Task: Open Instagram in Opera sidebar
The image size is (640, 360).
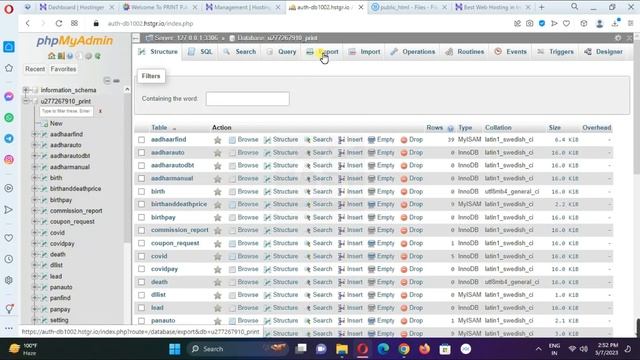Action: [x=9, y=160]
